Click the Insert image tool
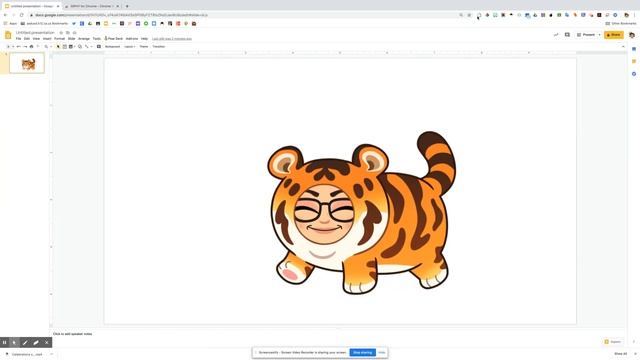 [x=71, y=47]
